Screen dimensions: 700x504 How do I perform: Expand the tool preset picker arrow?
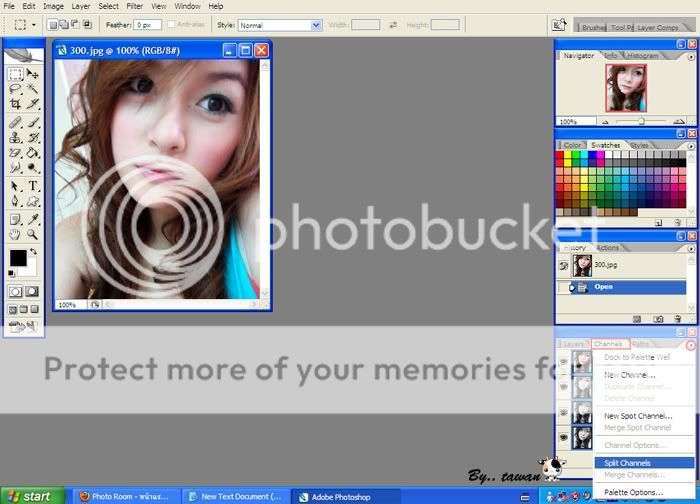33,24
